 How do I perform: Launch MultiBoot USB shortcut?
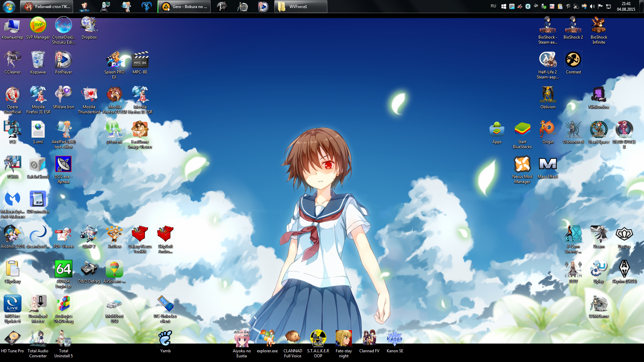click(114, 309)
